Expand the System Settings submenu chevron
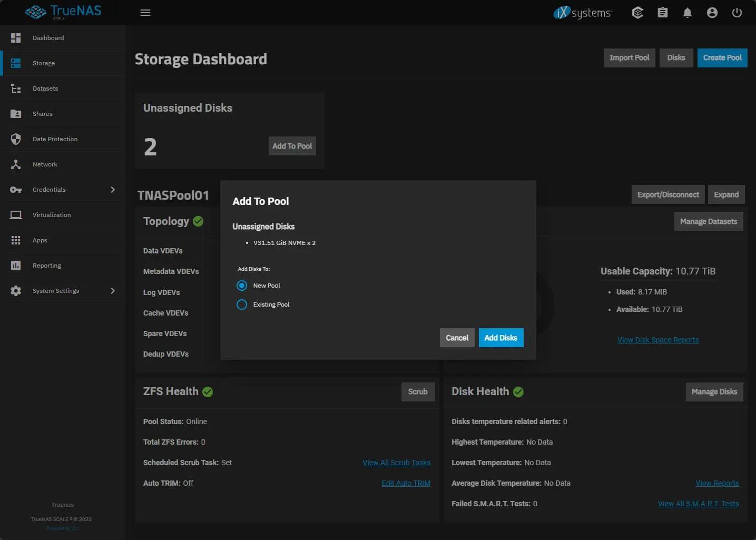Viewport: 756px width, 540px height. pos(113,291)
